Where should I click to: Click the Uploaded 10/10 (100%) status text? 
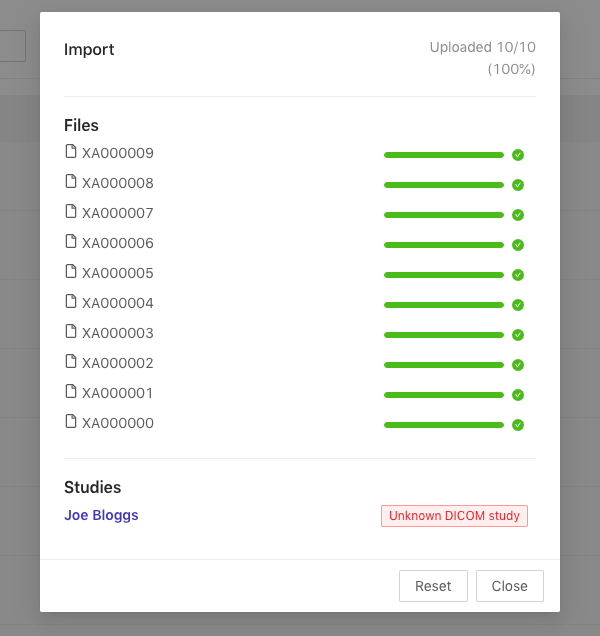[x=483, y=58]
